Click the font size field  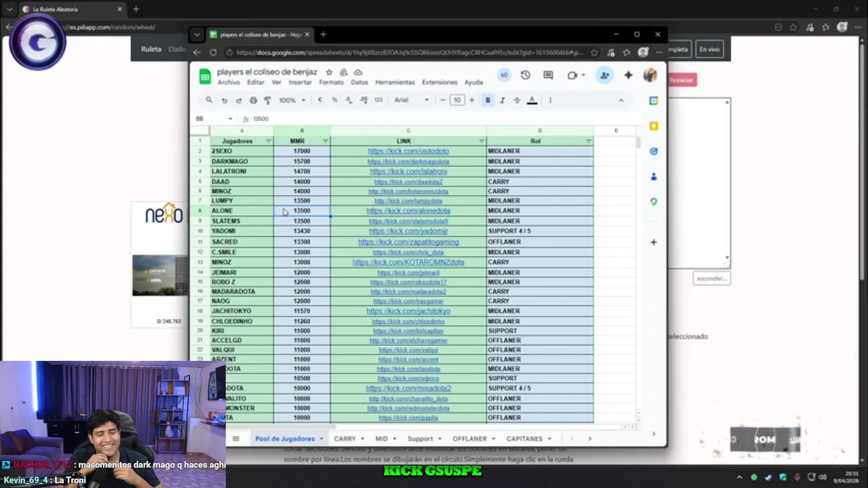click(x=457, y=100)
